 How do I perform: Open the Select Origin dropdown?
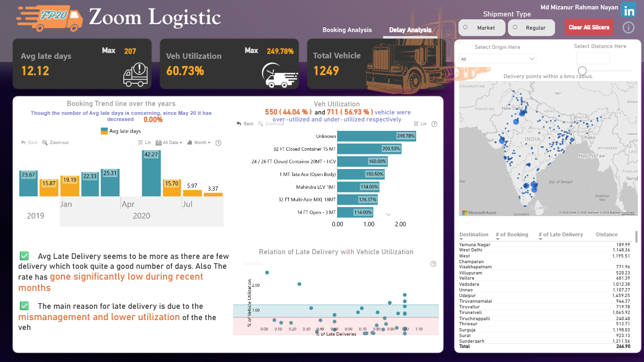tap(498, 59)
